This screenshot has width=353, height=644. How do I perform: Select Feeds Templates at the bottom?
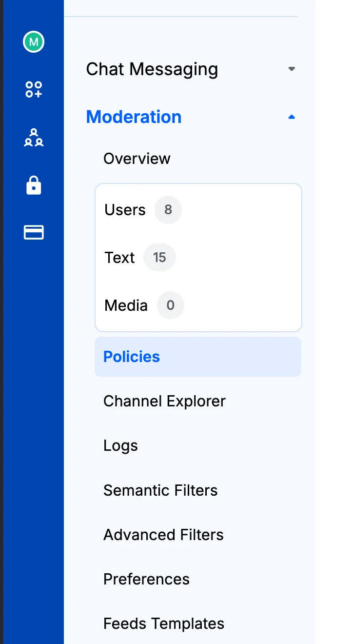163,624
